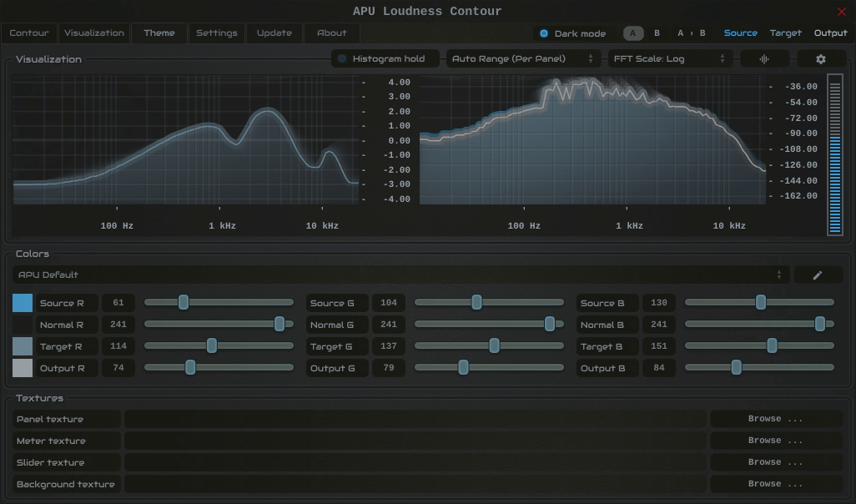Image resolution: width=856 pixels, height=504 pixels.
Task: Enable Histogram hold
Action: coord(385,59)
